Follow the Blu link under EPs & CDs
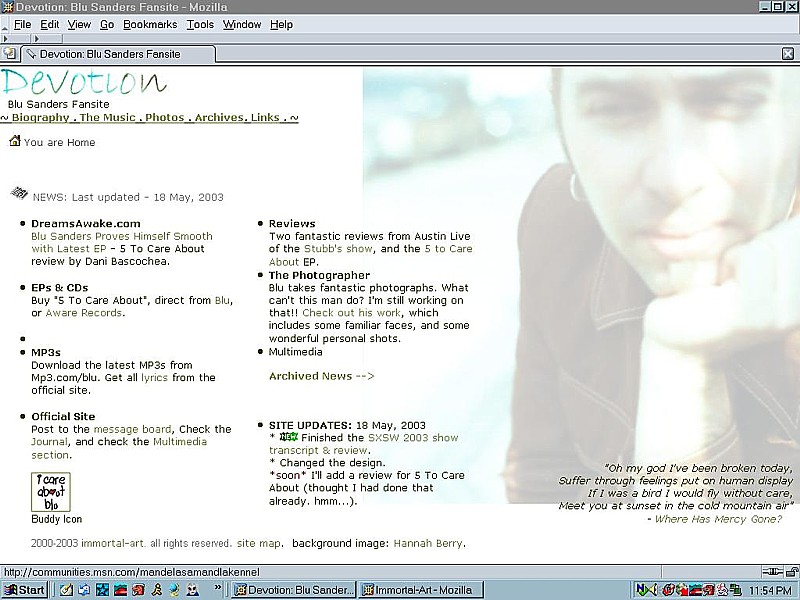Viewport: 800px width, 600px height. 222,300
